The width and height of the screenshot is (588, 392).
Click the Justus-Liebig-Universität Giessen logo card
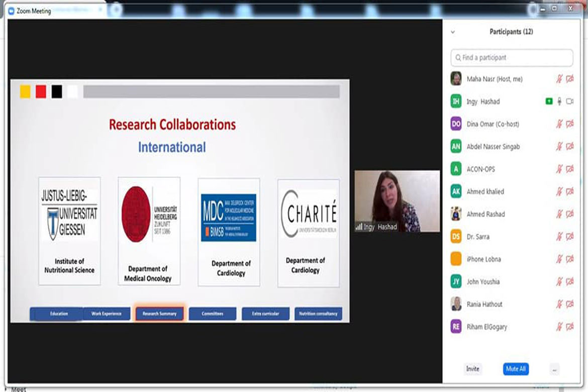(69, 231)
